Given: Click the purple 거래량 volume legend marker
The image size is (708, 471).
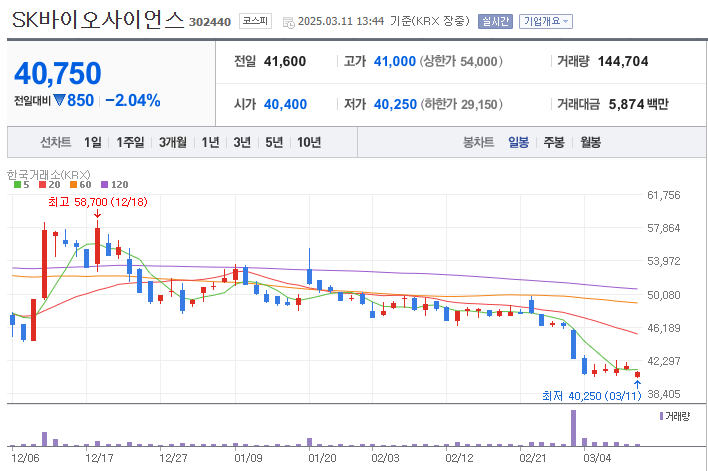Looking at the screenshot, I should coord(661,416).
